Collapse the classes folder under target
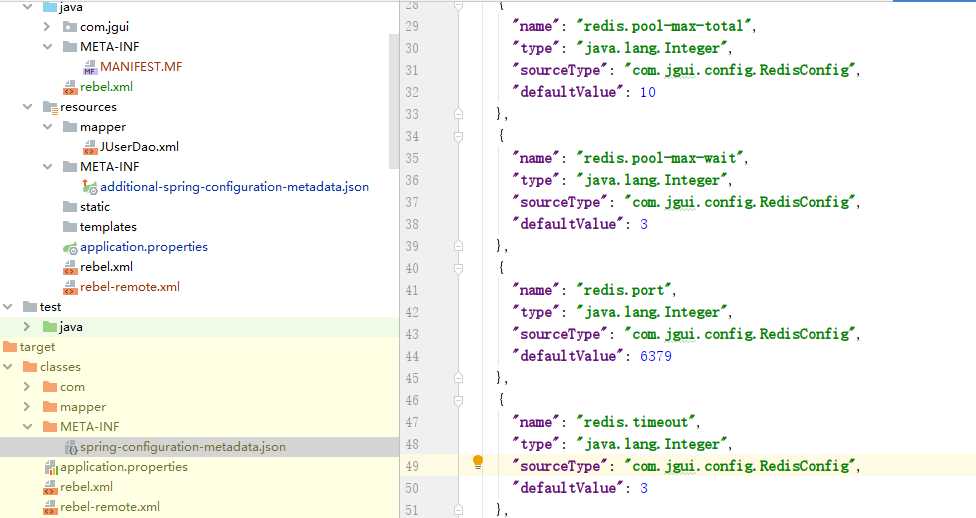 coord(7,367)
